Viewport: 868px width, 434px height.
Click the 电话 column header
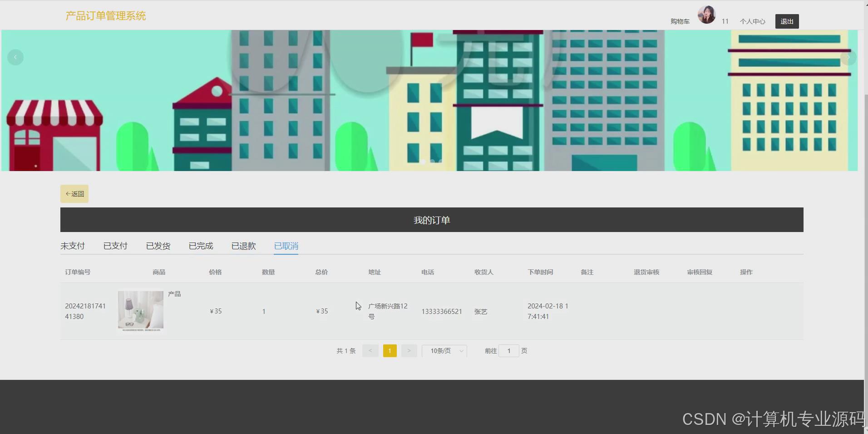428,272
